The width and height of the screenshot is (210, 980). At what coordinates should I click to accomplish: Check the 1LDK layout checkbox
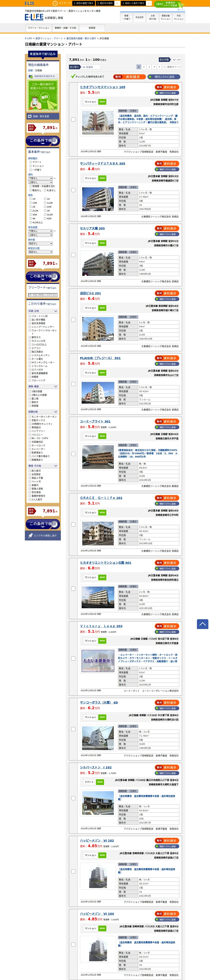(x=45, y=203)
